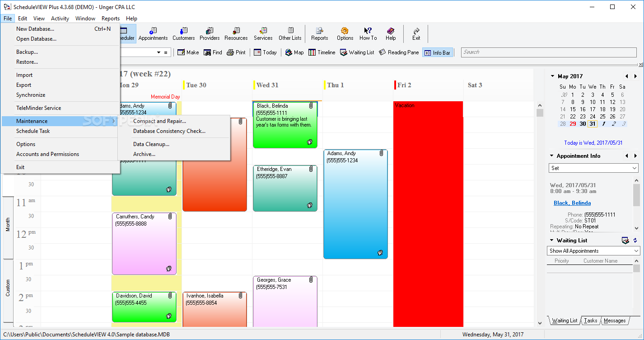This screenshot has height=340, width=644.
Task: Choose Backup from the File menu
Action: coord(61,52)
